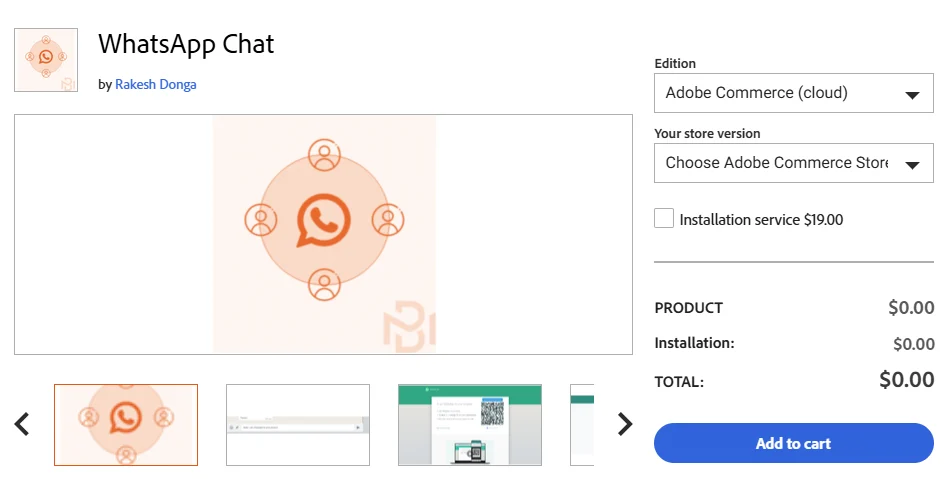
Task: Click the watermark logo in main image corner
Action: point(410,332)
